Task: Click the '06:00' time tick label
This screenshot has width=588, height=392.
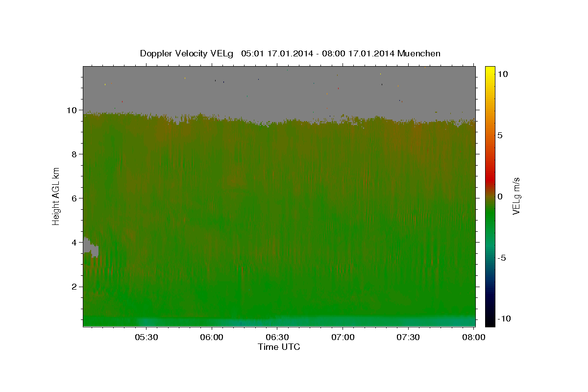Action: coord(212,338)
